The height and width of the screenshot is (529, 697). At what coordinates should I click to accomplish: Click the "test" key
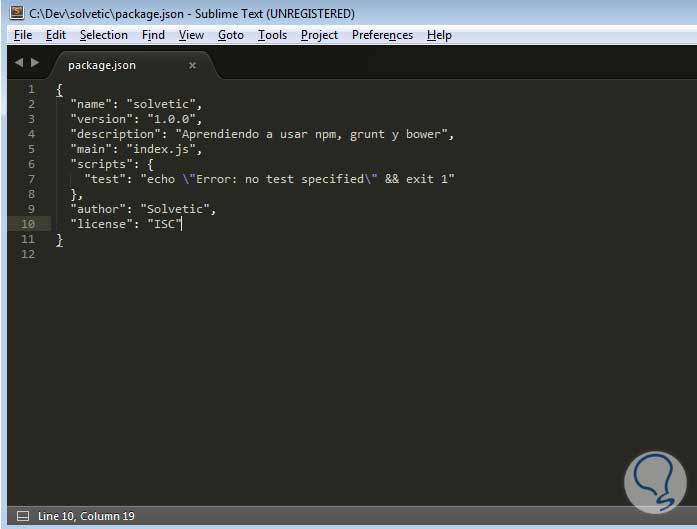tap(105, 179)
